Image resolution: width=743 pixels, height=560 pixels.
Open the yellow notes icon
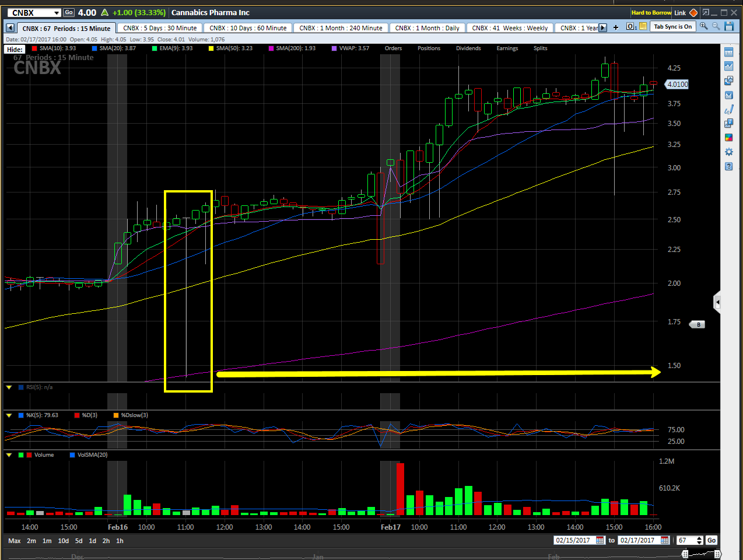[643, 26]
